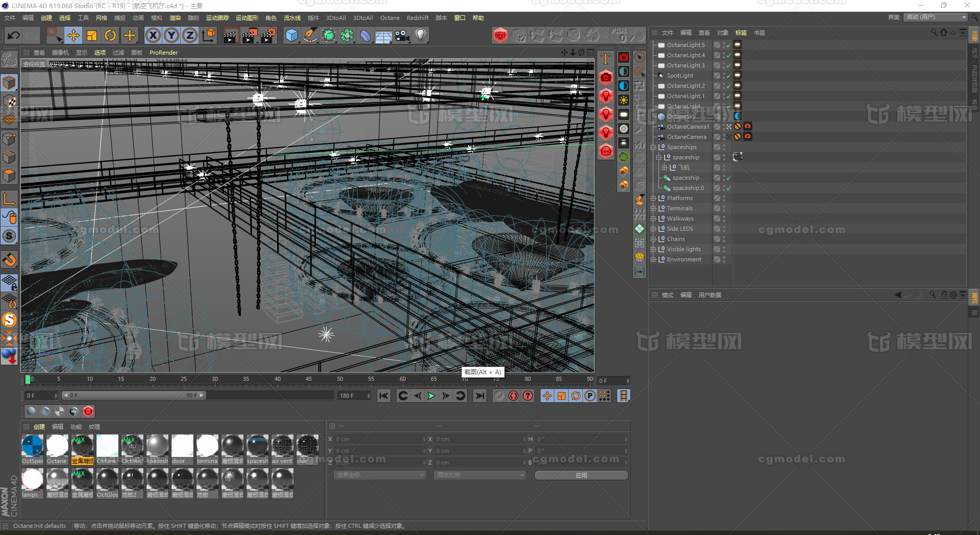Toggle visibility dots for Platforms
The width and height of the screenshot is (980, 535).
[724, 198]
